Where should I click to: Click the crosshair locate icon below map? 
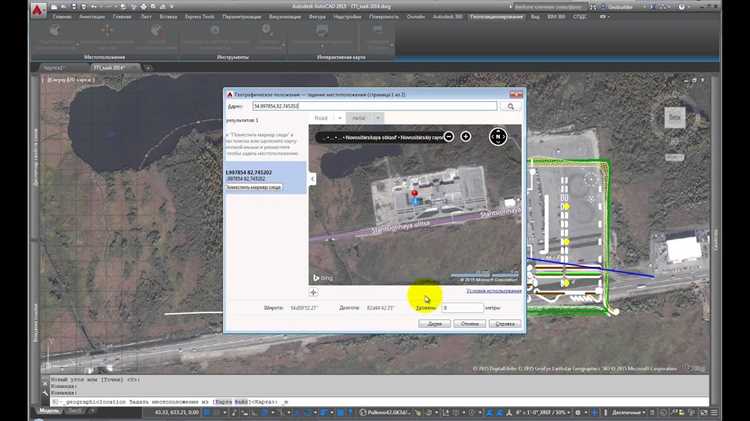pyautogui.click(x=313, y=292)
